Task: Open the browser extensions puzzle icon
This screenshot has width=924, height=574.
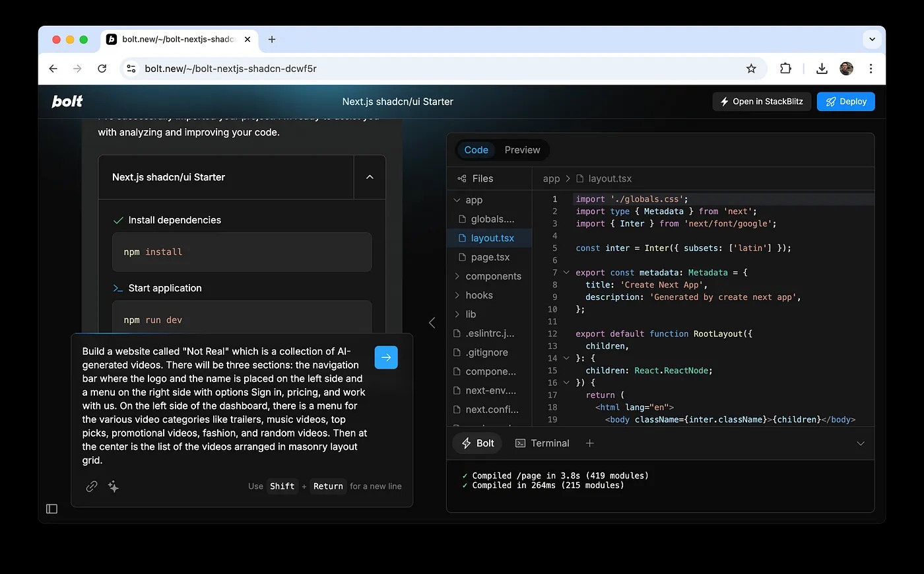Action: click(x=785, y=68)
